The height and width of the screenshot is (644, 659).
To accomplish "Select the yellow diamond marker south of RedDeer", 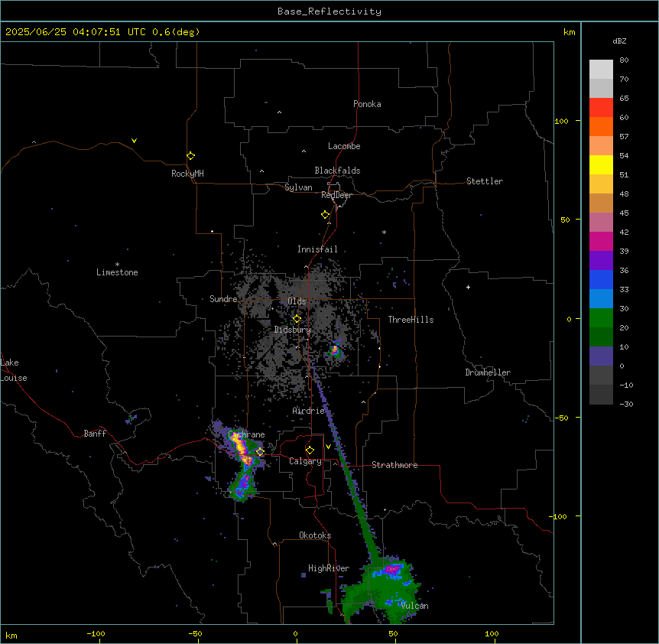I will click(326, 215).
